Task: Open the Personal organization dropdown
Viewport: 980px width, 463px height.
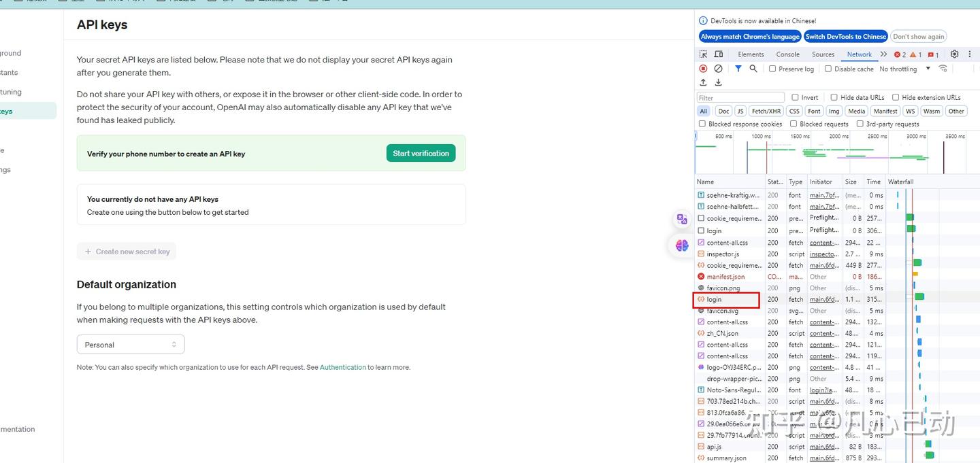Action: 130,344
